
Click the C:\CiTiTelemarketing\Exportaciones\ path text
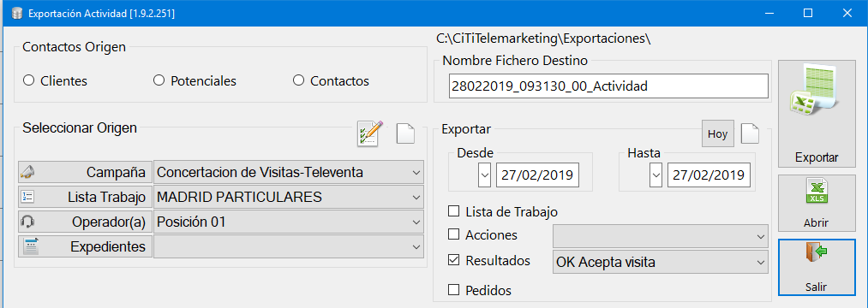(543, 38)
